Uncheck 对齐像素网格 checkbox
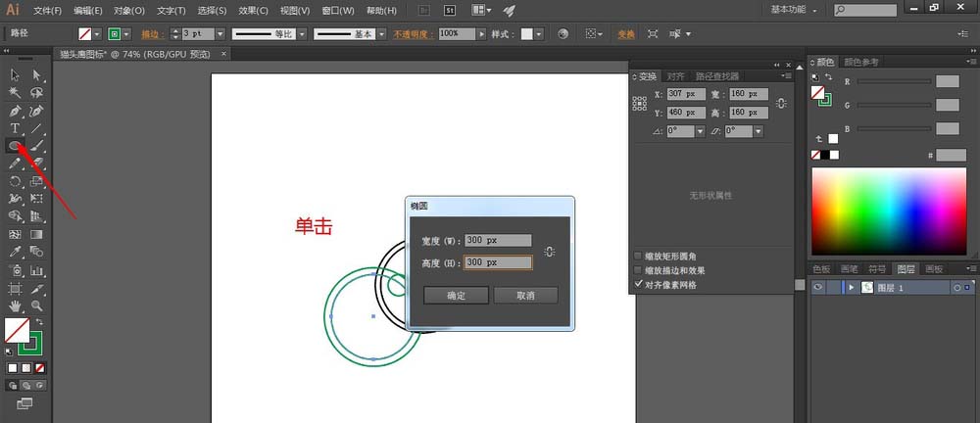 638,284
